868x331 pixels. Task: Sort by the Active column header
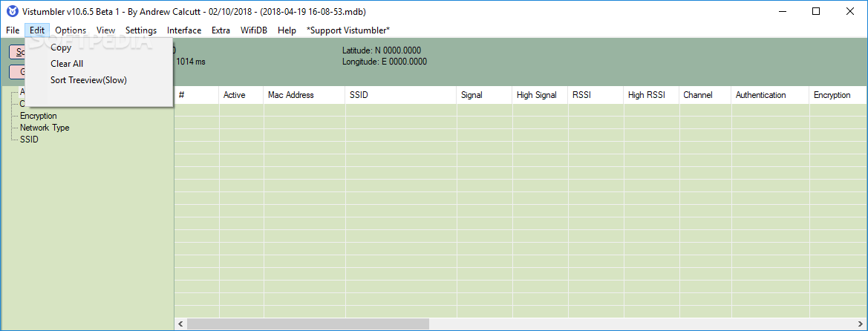pyautogui.click(x=241, y=95)
